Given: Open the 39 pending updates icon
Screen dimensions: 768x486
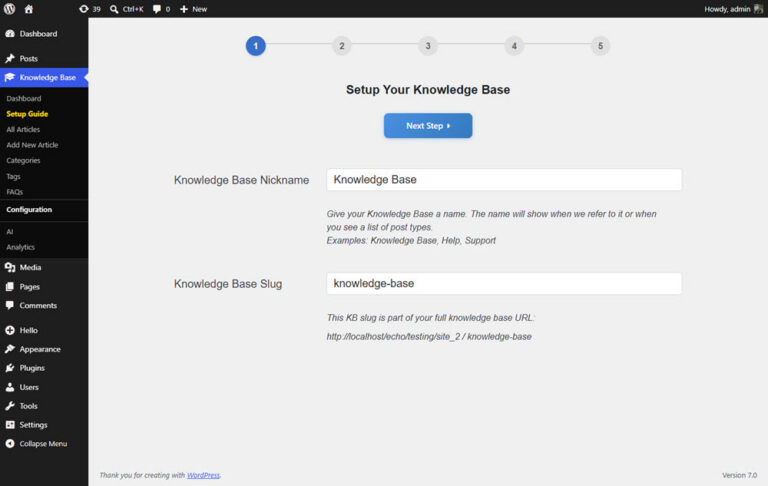Looking at the screenshot, I should coord(84,9).
